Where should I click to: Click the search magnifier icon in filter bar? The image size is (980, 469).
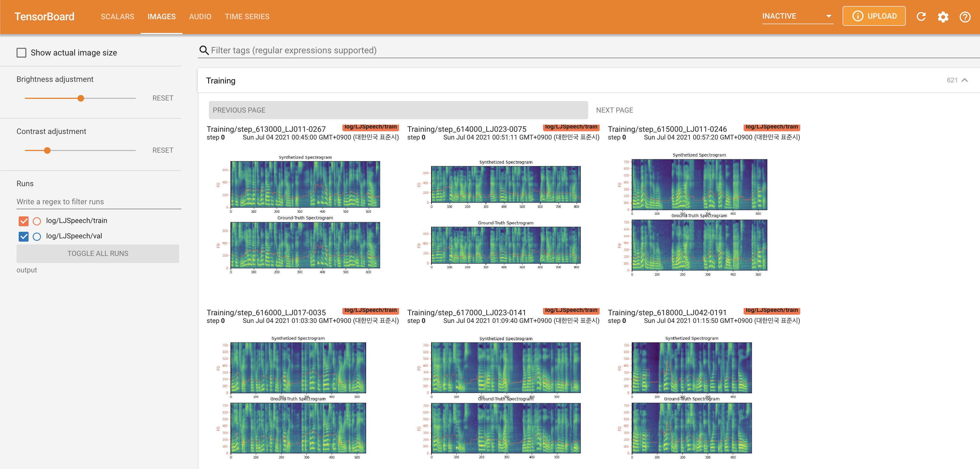[x=204, y=50]
